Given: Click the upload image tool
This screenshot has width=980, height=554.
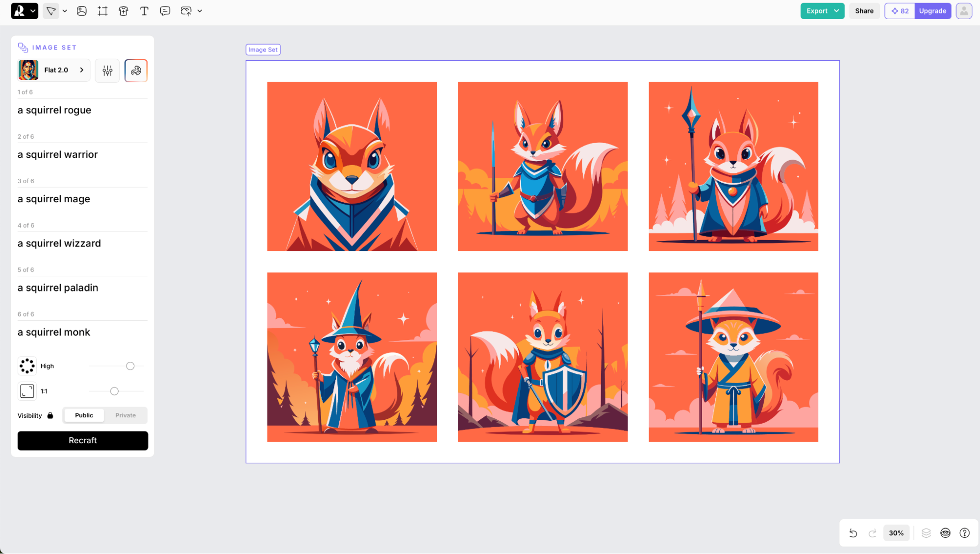Looking at the screenshot, I should [186, 11].
